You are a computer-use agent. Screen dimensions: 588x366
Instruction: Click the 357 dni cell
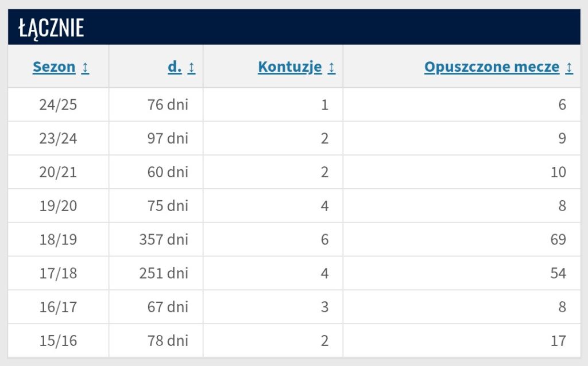pyautogui.click(x=164, y=239)
